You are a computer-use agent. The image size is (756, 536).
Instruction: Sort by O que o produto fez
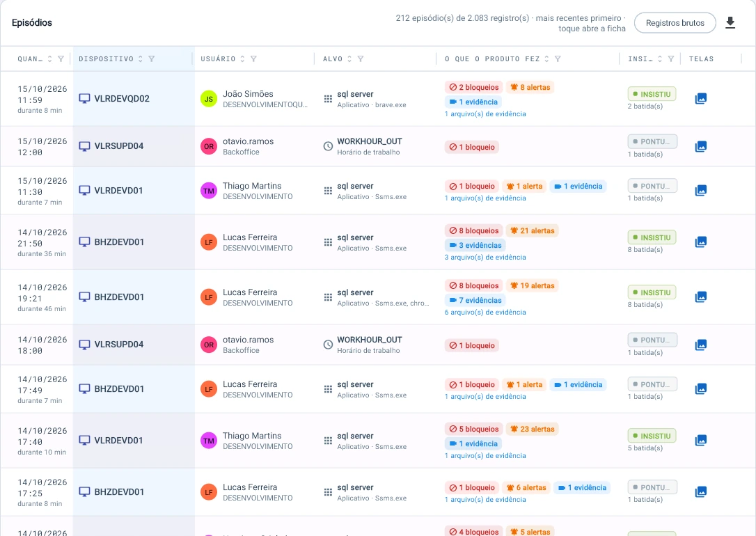[546, 58]
